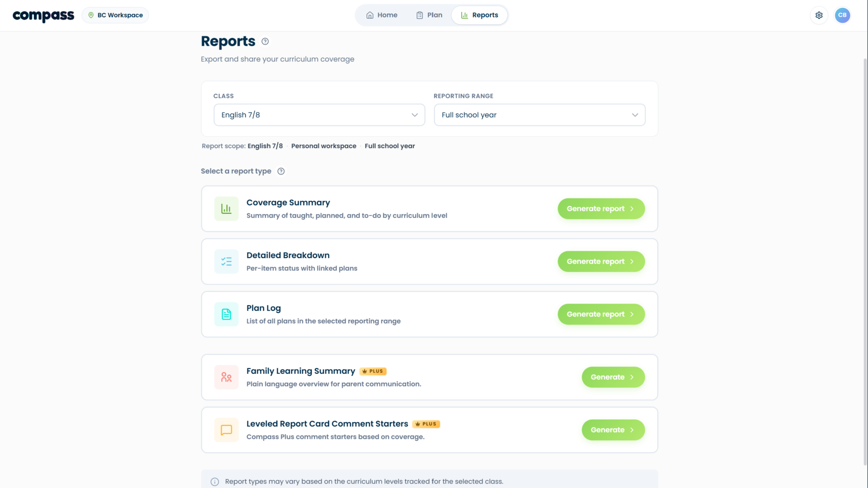The height and width of the screenshot is (488, 868).
Task: Click 'Report types may vary' note text
Action: tap(364, 482)
